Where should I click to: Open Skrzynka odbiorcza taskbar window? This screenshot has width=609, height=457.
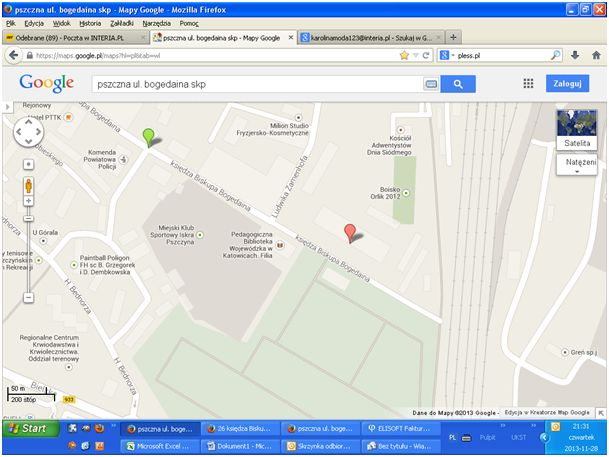click(321, 446)
